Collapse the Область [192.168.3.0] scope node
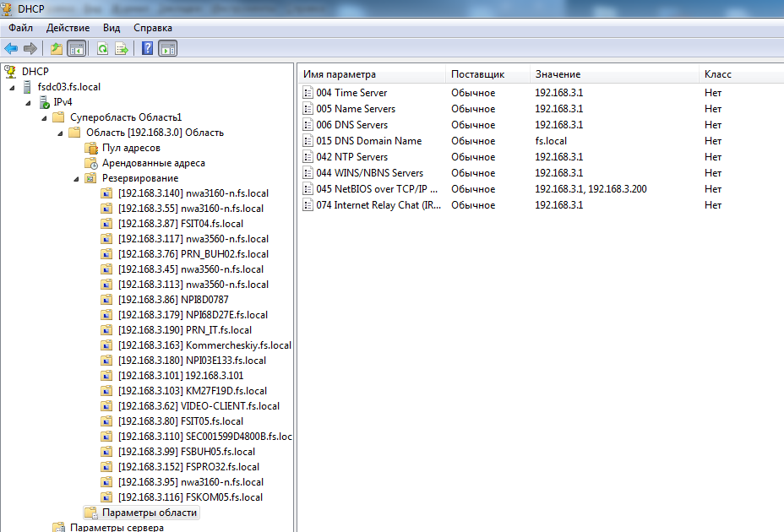Image resolution: width=784 pixels, height=532 pixels. [60, 133]
